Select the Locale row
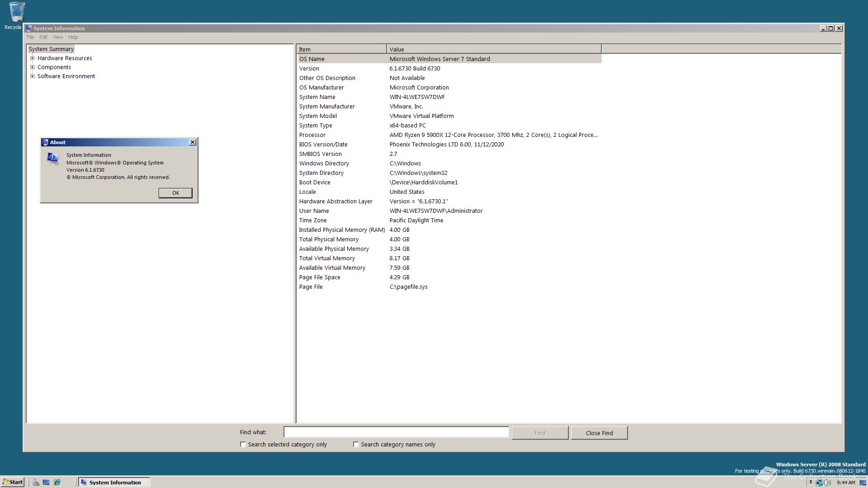The image size is (868, 488). coord(449,192)
